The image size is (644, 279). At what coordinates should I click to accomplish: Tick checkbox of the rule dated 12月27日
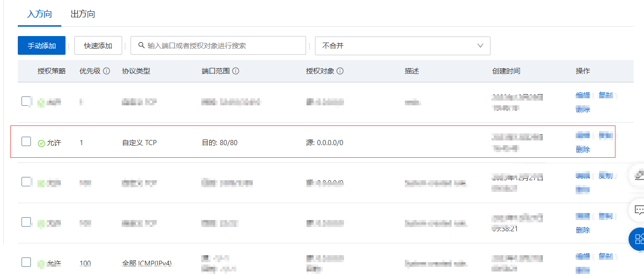click(26, 181)
